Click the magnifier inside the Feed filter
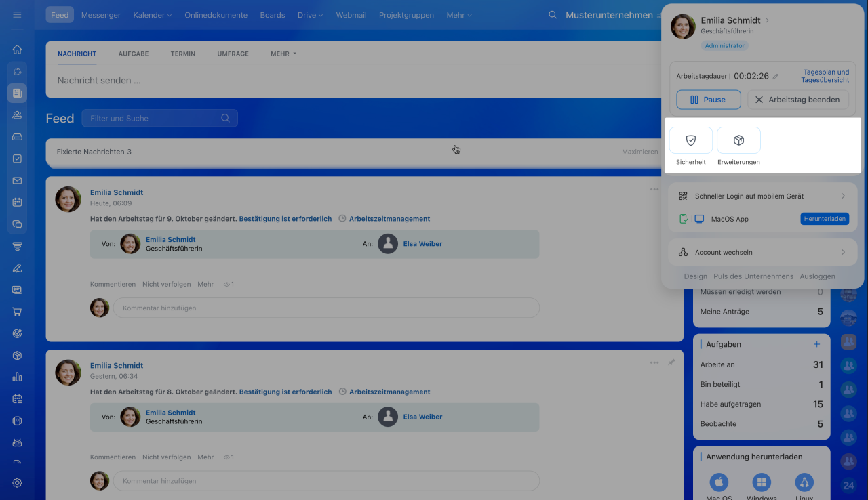Image resolution: width=868 pixels, height=500 pixels. click(225, 118)
